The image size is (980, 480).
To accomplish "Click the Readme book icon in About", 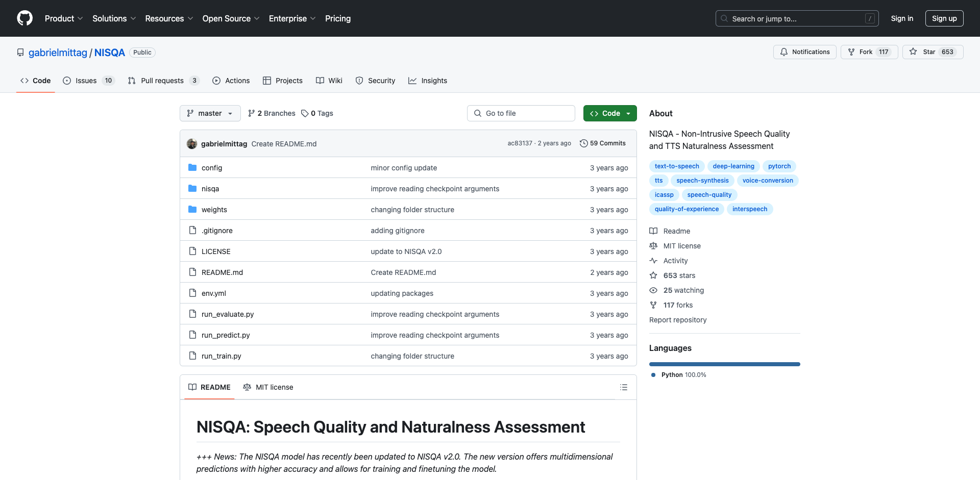I will pos(653,231).
